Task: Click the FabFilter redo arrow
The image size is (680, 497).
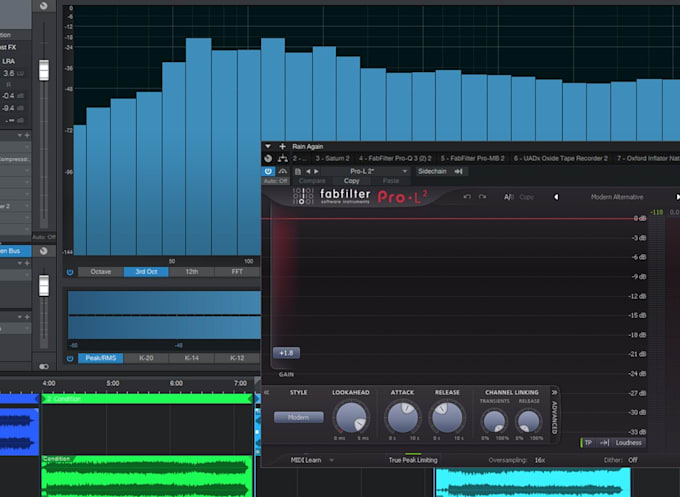Action: pos(482,197)
